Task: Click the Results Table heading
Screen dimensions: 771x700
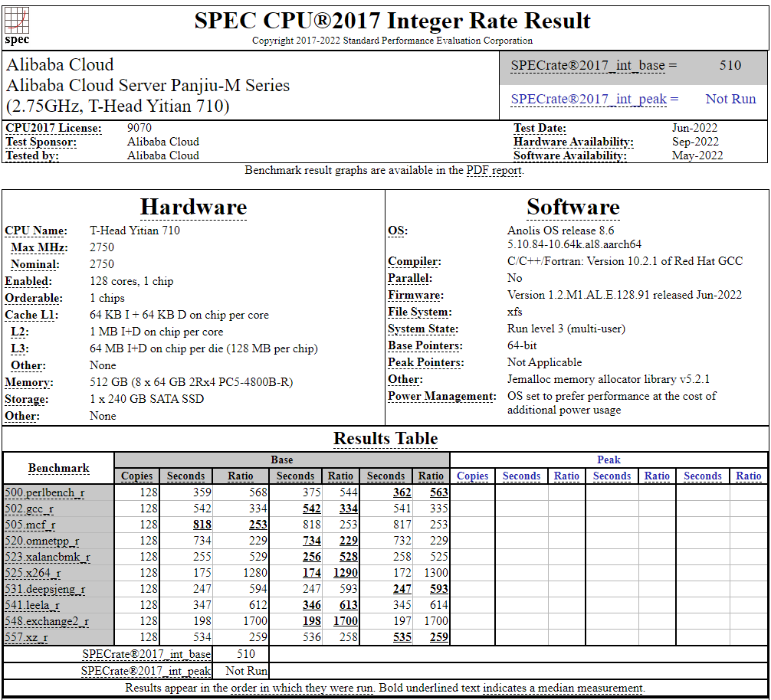Action: [385, 438]
